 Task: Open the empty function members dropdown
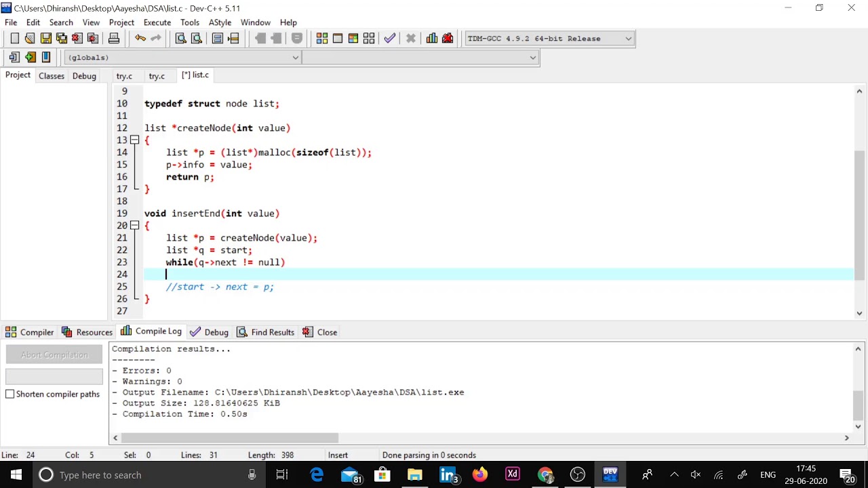[x=420, y=58]
